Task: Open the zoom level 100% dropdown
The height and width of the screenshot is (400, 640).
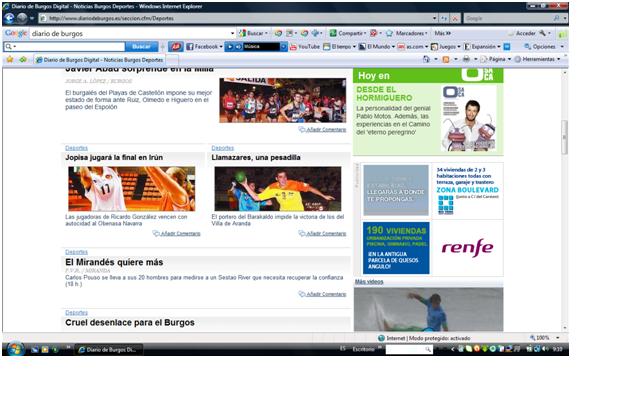Action: pos(557,338)
